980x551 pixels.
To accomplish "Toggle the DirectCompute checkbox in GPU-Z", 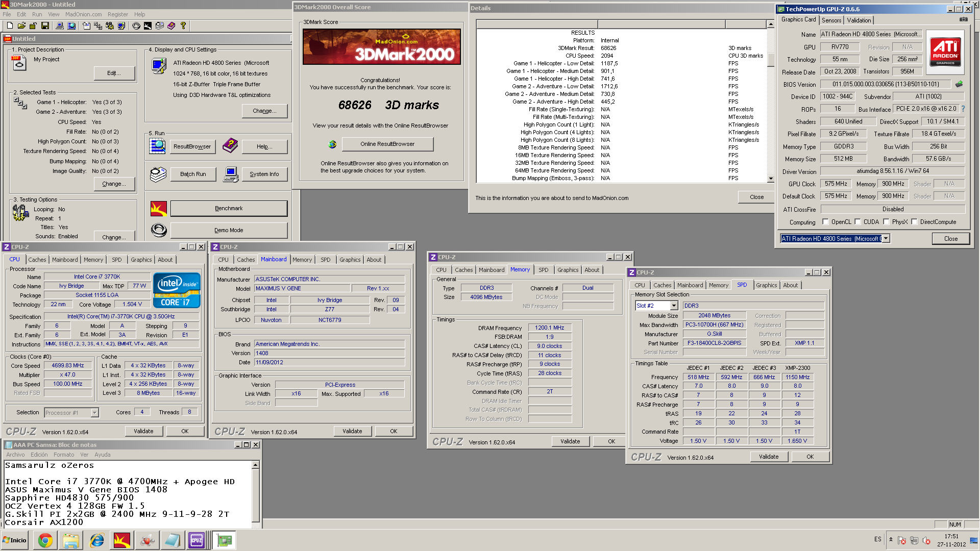I will click(x=914, y=222).
